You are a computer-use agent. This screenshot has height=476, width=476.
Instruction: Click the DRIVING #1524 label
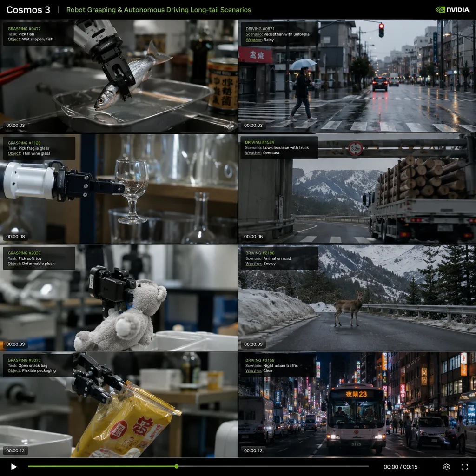click(259, 142)
